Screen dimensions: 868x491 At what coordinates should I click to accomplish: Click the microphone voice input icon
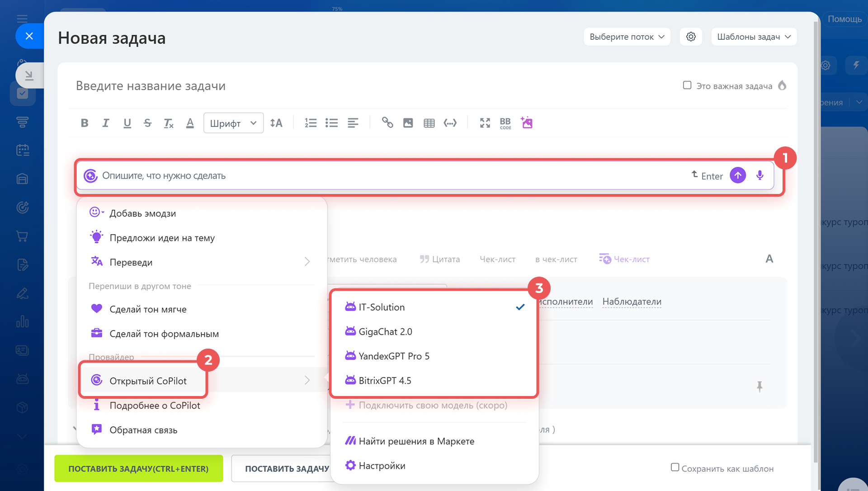tap(760, 175)
